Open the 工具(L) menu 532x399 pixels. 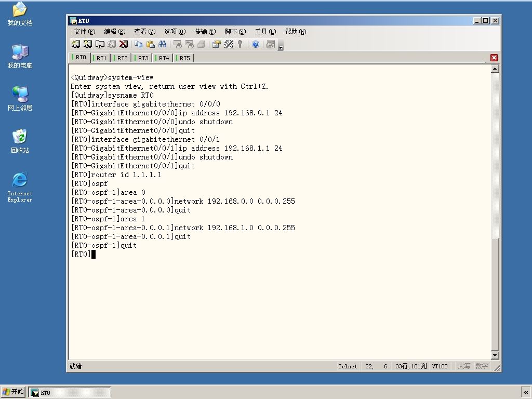[x=265, y=32]
